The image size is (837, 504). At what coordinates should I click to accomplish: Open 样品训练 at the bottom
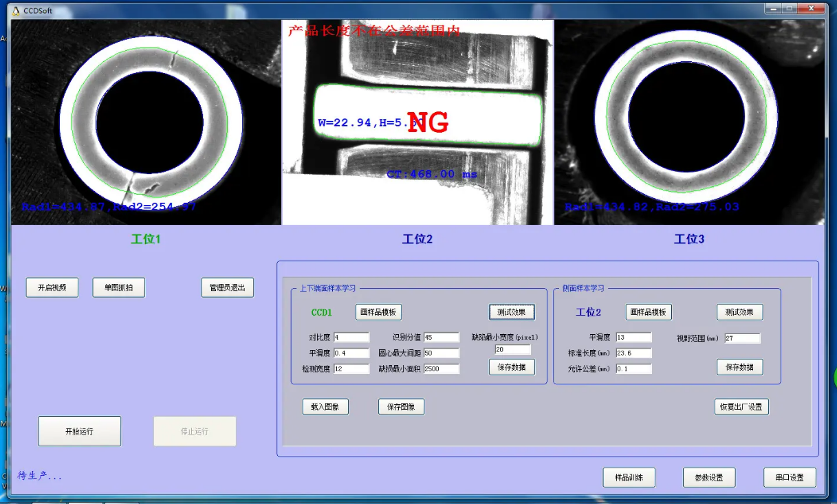[629, 477]
